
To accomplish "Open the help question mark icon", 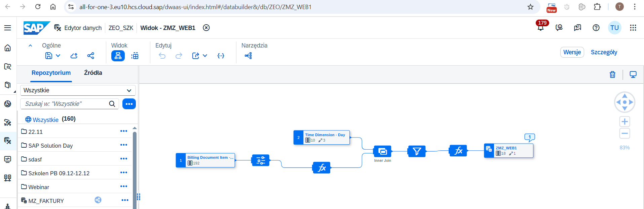I will [596, 28].
